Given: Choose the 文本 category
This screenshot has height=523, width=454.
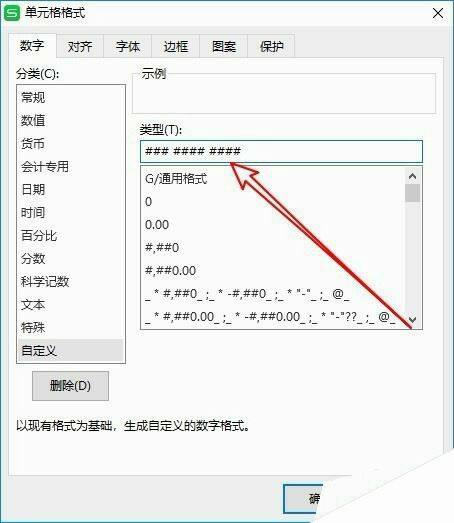Looking at the screenshot, I should coord(71,305).
